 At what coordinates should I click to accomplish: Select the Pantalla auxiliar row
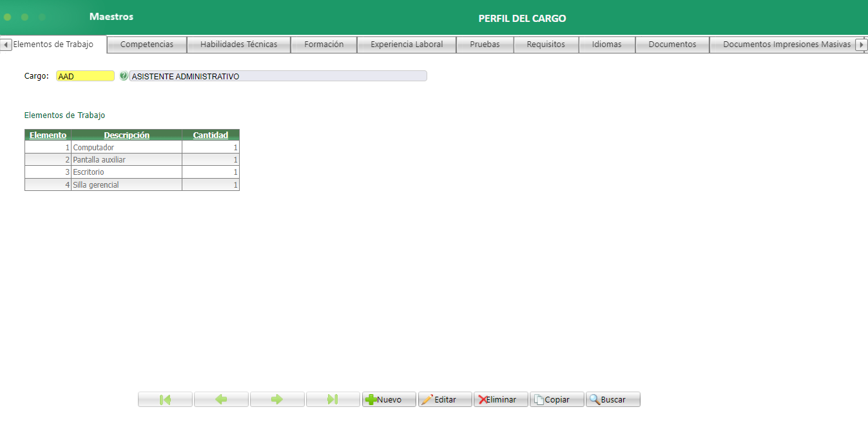pos(132,160)
